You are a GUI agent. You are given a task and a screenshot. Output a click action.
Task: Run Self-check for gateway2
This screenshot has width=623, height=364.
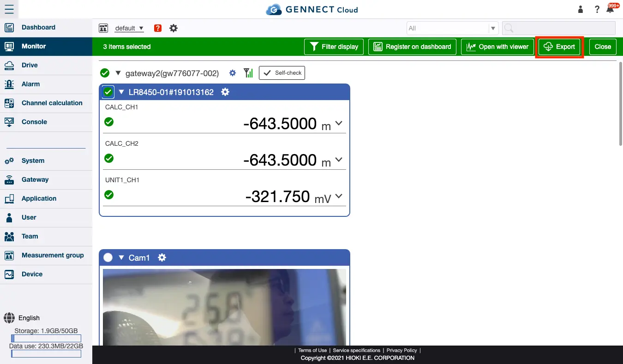(x=282, y=72)
